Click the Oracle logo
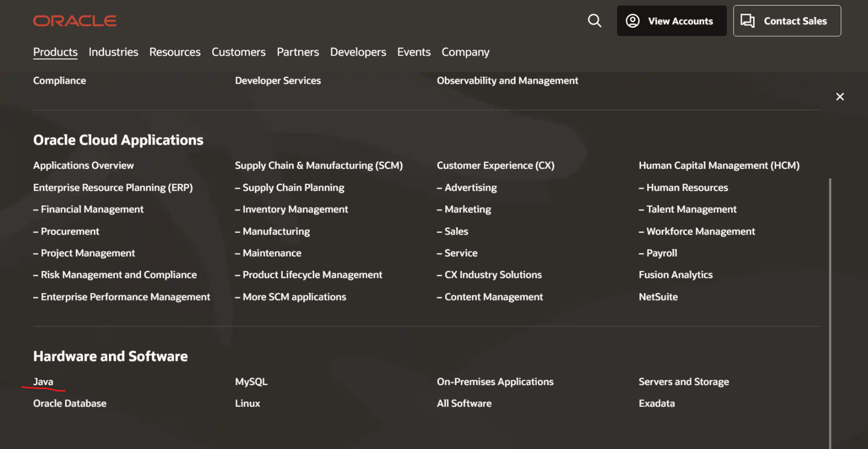This screenshot has height=449, width=868. [75, 21]
